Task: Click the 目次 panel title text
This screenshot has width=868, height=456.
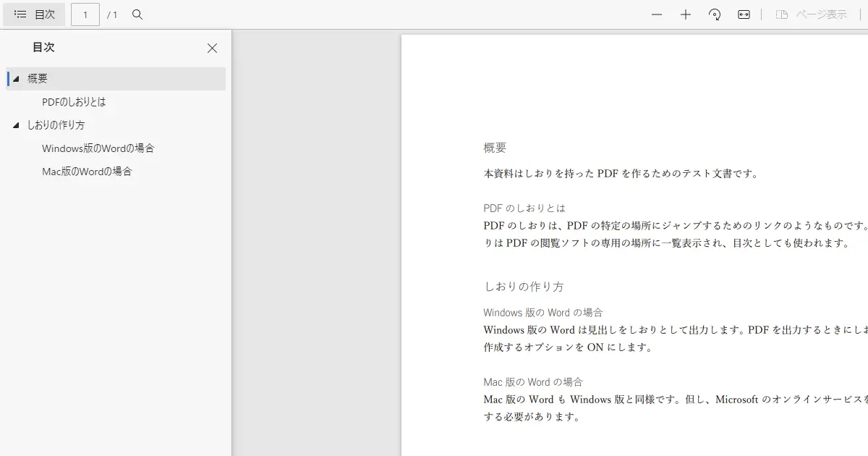Action: [x=43, y=47]
